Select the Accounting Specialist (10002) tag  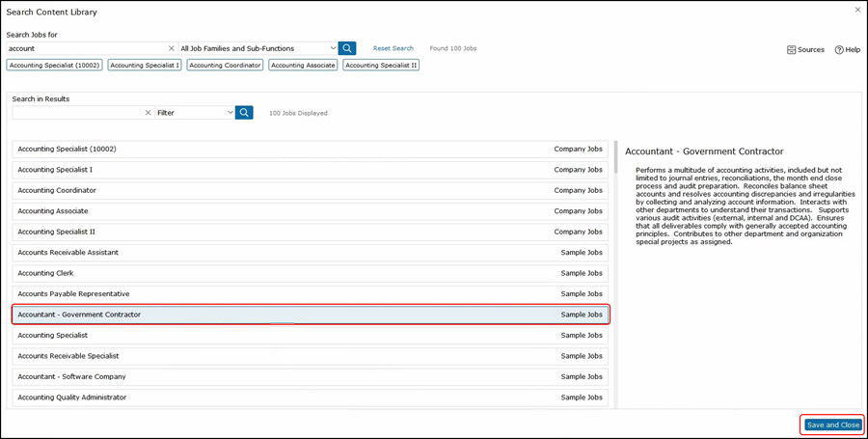[55, 65]
